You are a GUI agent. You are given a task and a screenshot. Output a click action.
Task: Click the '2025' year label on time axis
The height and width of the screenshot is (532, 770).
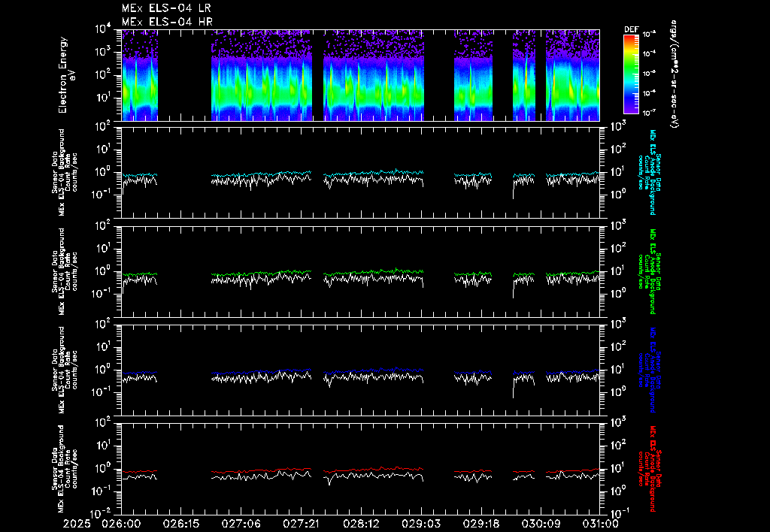[x=77, y=524]
